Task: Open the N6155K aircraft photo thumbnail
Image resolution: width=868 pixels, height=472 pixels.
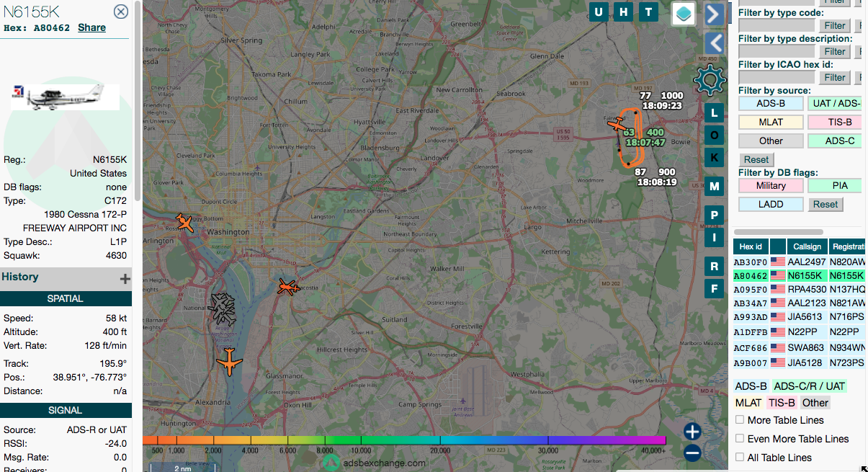Action: tap(66, 97)
